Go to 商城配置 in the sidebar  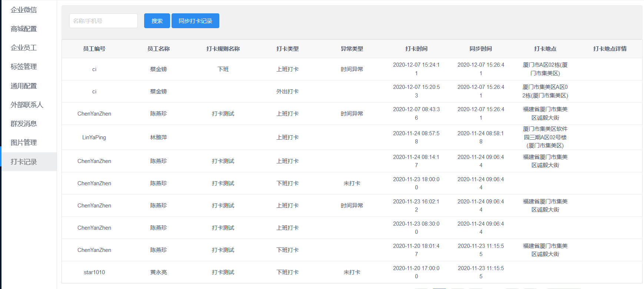pyautogui.click(x=24, y=29)
